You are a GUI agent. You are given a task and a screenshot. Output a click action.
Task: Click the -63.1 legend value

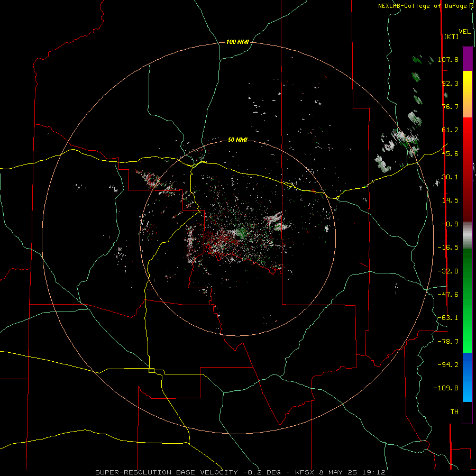pos(448,318)
